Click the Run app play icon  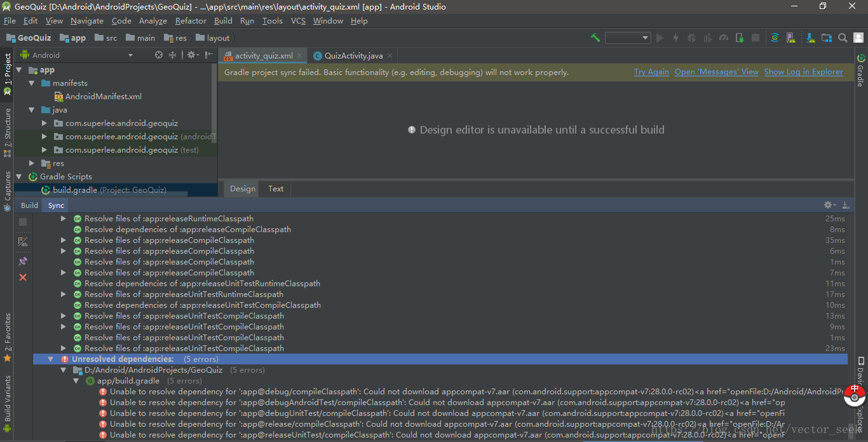tap(660, 38)
